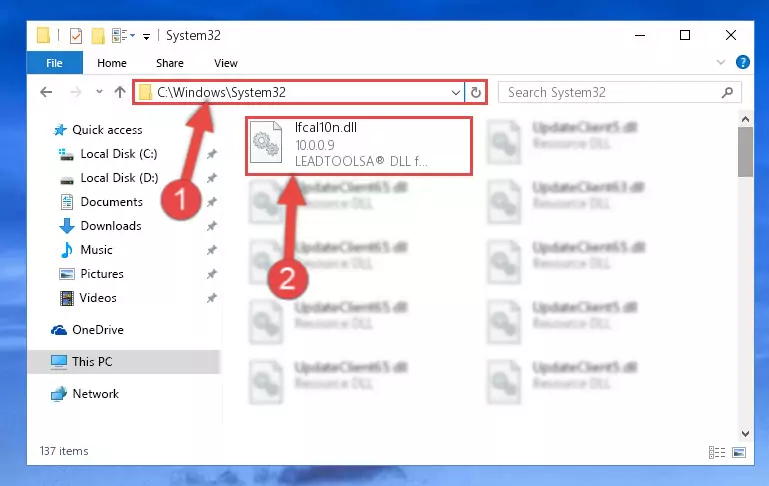Screen dimensions: 769x486
Task: Click the pin icon beside Documents
Action: [211, 202]
